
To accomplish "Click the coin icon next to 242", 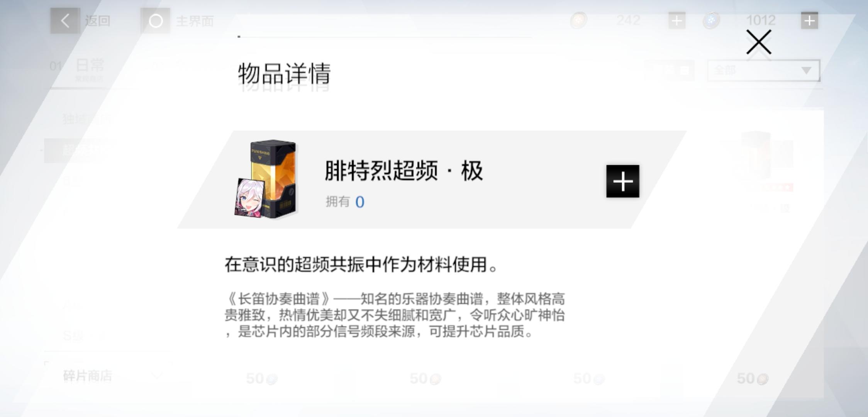I will click(x=578, y=20).
